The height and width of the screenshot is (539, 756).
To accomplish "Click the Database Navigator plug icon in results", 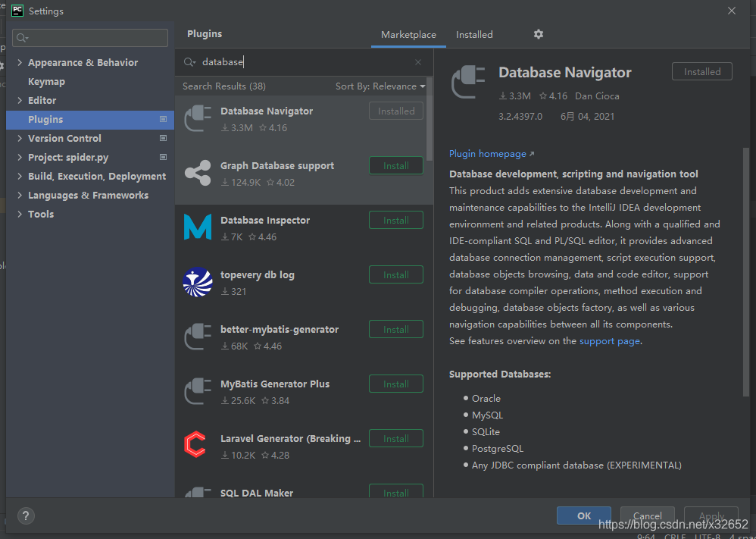I will tap(198, 119).
